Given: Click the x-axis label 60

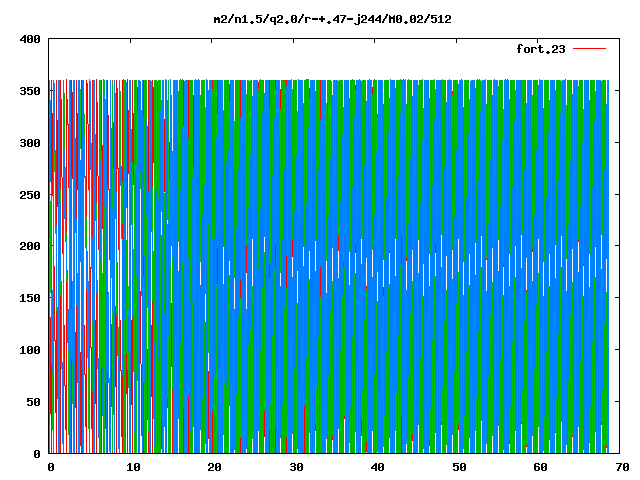Looking at the screenshot, I should pos(541,467).
